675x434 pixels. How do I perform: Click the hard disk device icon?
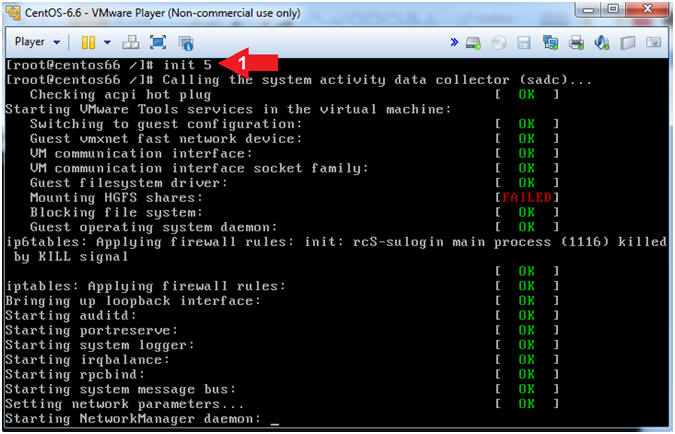pos(473,43)
